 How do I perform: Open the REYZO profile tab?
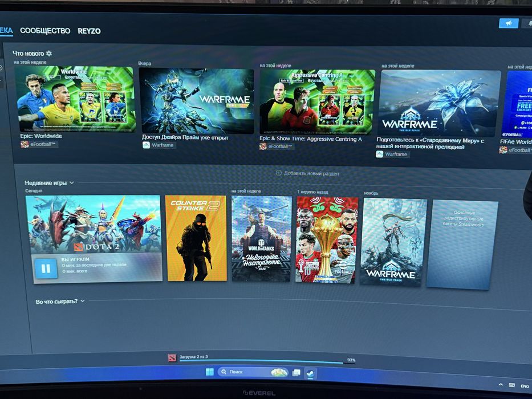pos(89,31)
